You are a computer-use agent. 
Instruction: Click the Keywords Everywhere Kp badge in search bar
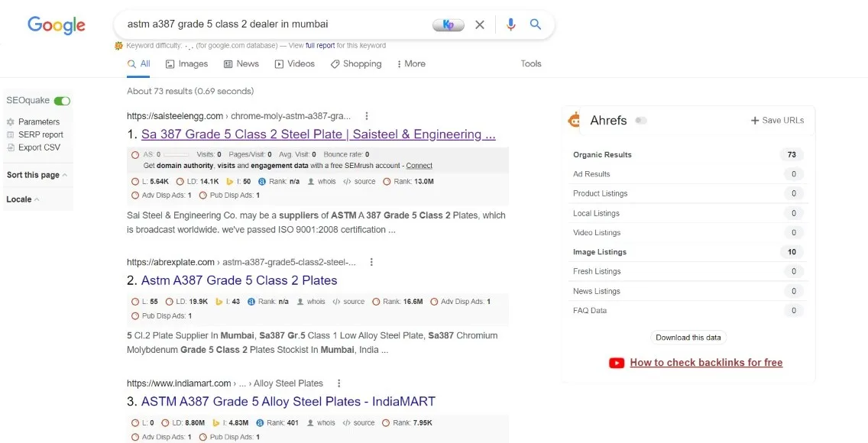449,24
